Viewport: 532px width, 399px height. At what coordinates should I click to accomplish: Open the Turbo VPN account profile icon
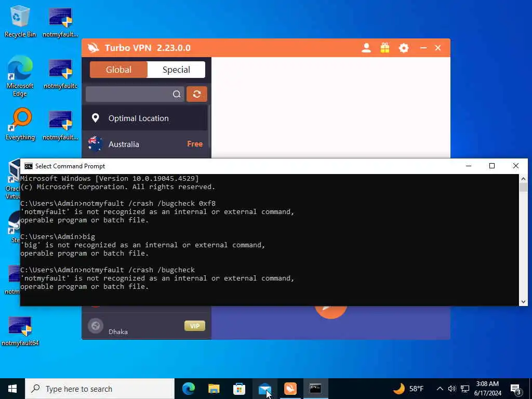(366, 48)
